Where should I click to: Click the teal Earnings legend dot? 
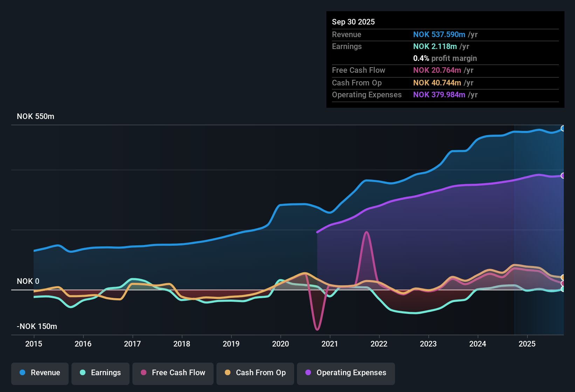[83, 373]
